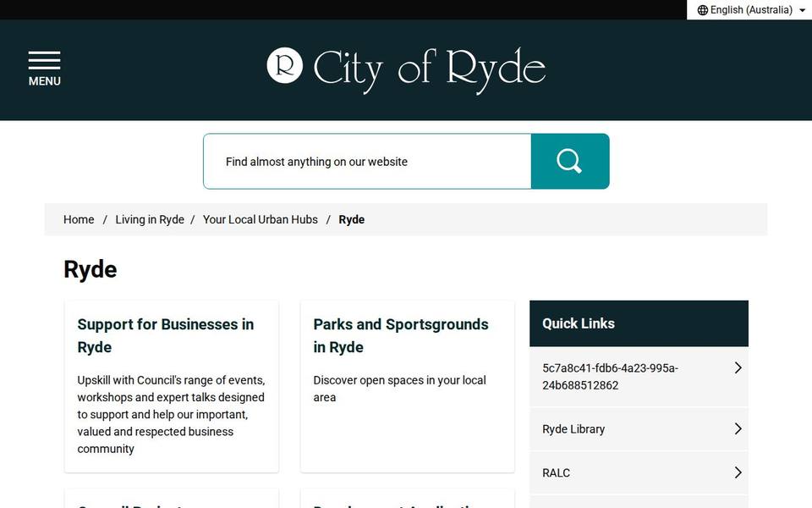Screen dimensions: 812x508
Task: Open Living in Ryde breadcrumb
Action: coord(150,220)
